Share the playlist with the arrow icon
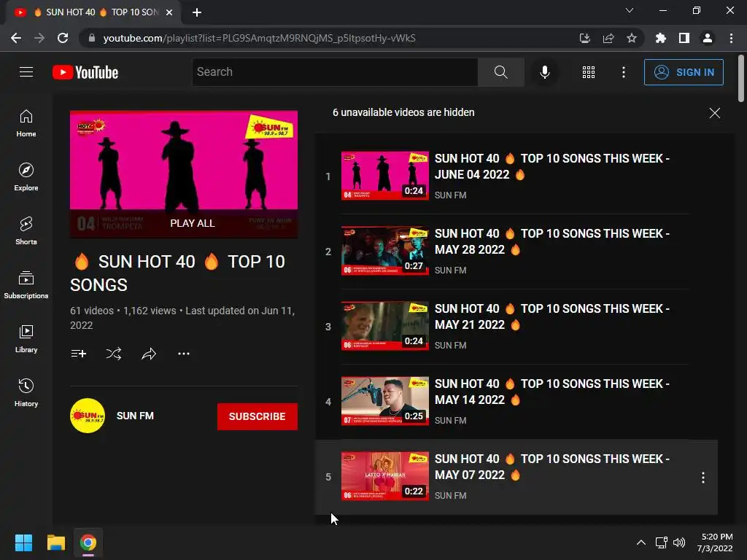 pos(149,354)
